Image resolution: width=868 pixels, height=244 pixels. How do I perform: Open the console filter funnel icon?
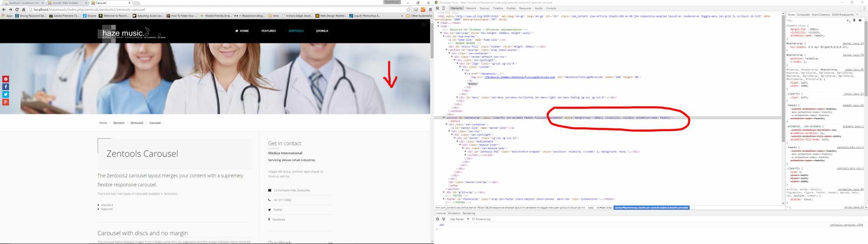(444, 219)
